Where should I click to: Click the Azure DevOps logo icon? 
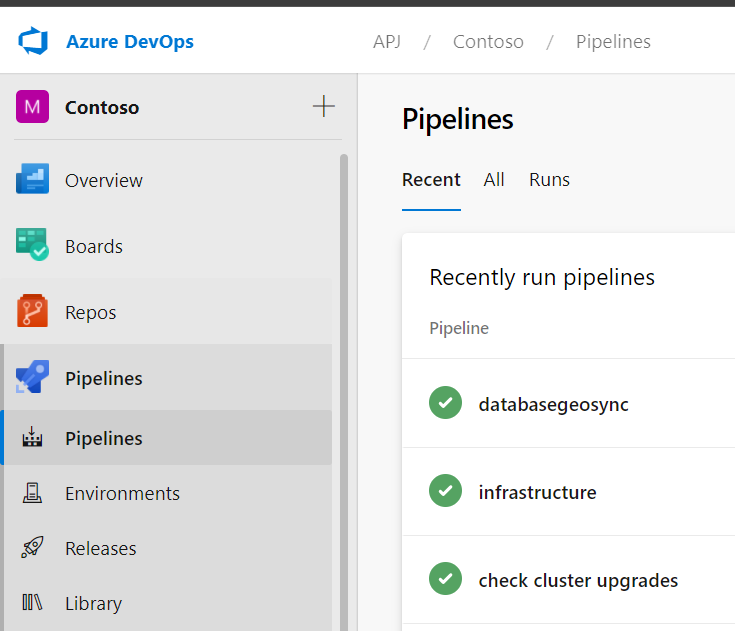point(33,42)
